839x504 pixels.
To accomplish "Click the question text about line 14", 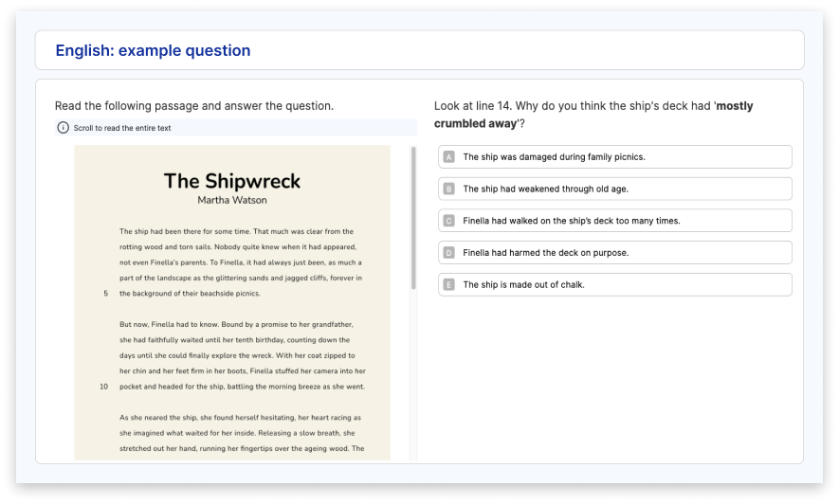I will click(593, 115).
